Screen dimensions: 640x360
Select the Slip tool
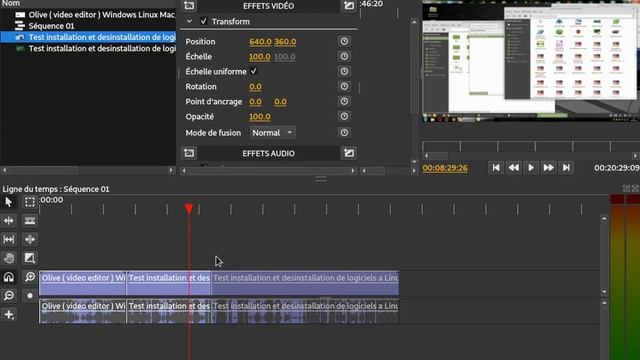(9, 239)
